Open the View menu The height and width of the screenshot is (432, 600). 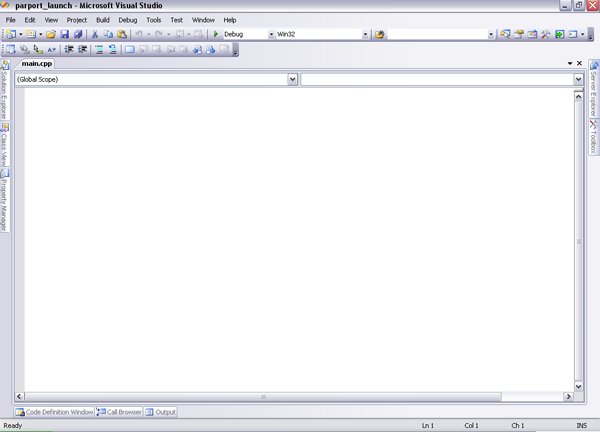pyautogui.click(x=51, y=20)
